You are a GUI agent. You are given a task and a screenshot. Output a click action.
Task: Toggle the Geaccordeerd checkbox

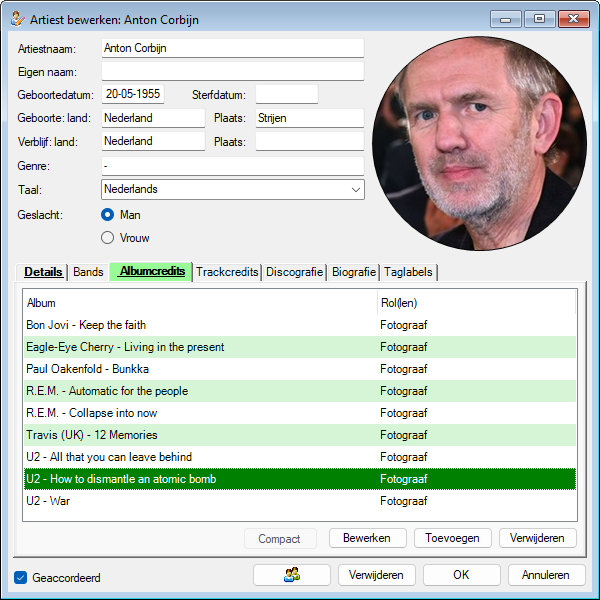pyautogui.click(x=21, y=577)
